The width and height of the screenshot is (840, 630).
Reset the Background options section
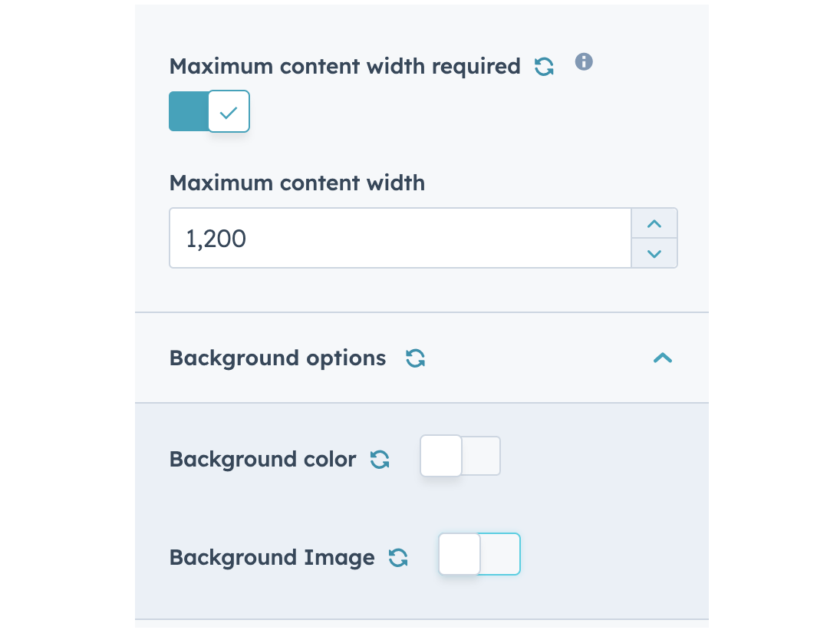[415, 358]
